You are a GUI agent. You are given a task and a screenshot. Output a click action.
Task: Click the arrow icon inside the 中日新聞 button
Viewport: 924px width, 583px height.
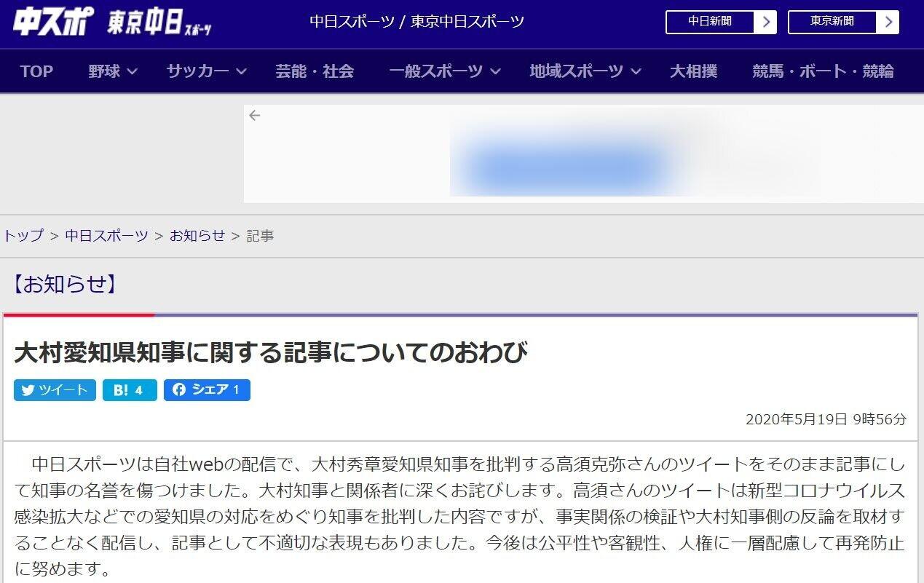[766, 23]
